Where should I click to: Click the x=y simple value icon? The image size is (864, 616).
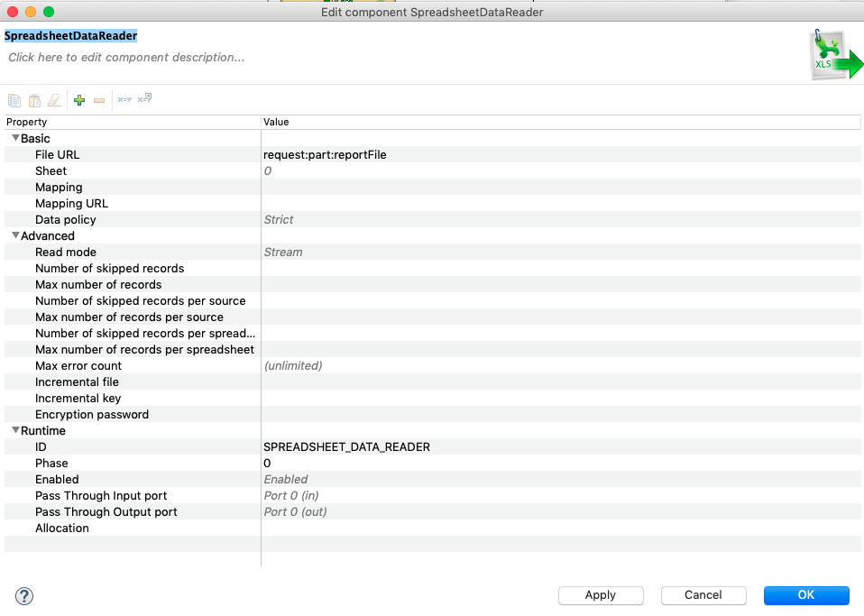point(123,99)
